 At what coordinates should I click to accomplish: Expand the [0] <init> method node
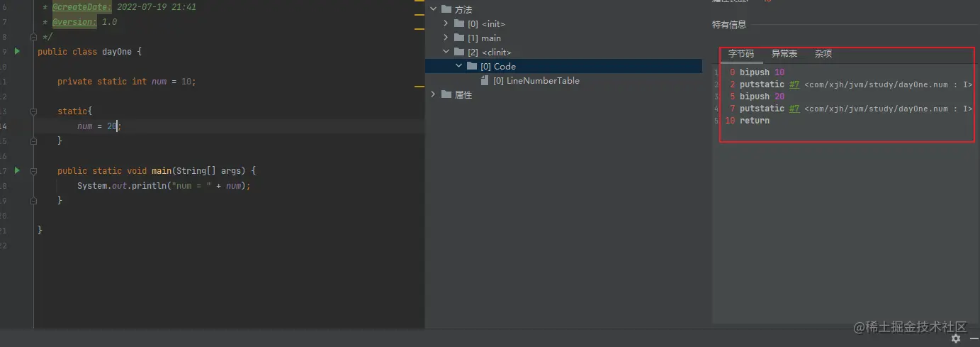446,24
